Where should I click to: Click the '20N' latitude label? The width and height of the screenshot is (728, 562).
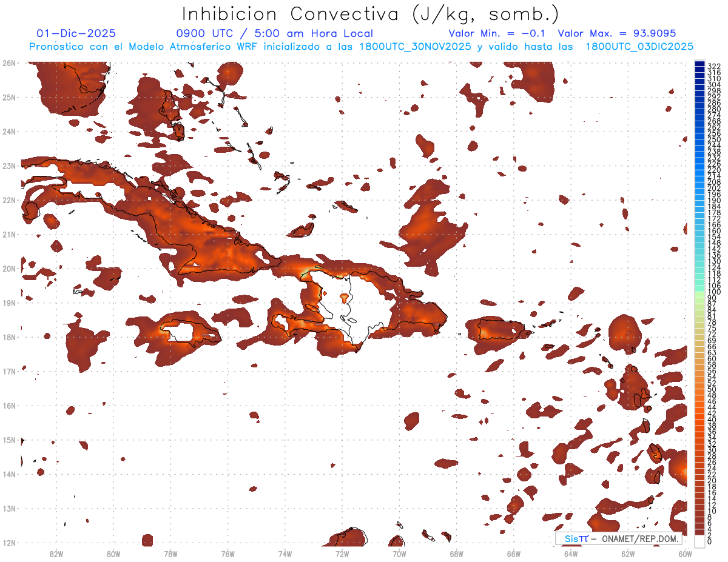pyautogui.click(x=9, y=269)
